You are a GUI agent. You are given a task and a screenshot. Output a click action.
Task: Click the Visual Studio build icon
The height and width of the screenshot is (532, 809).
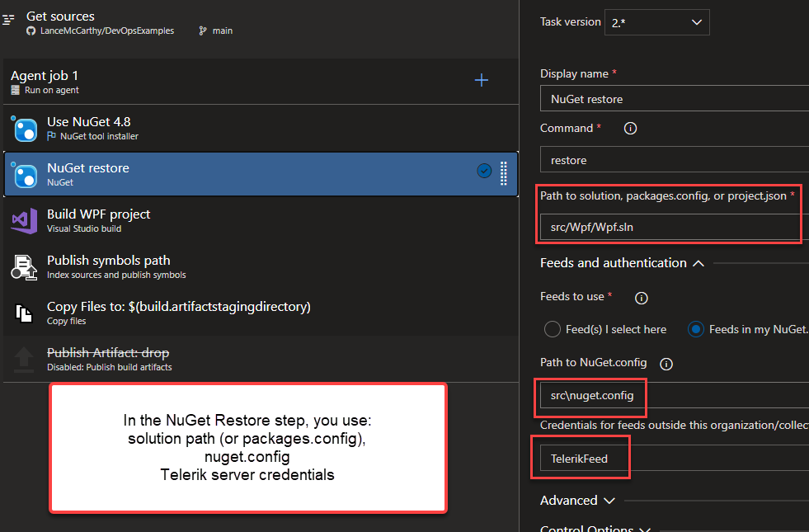click(x=24, y=221)
